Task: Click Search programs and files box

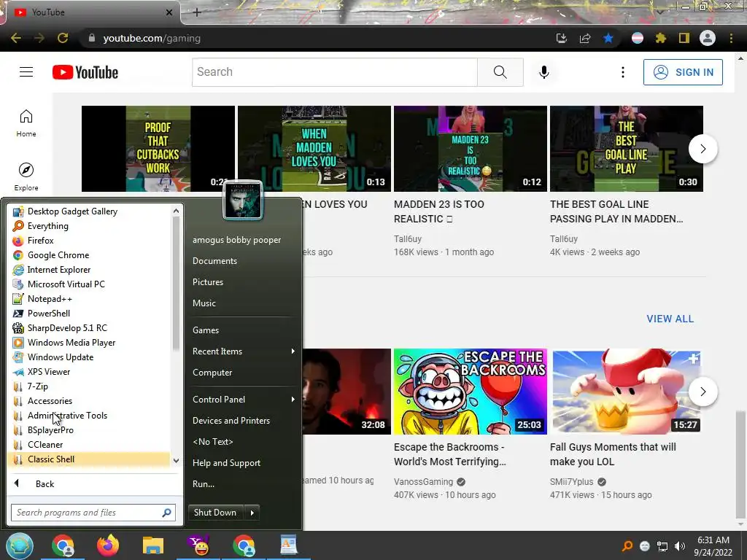Action: (93, 513)
